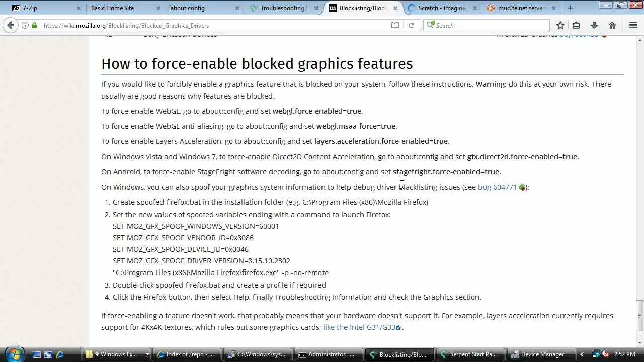
Task: Close the mud telnet server tab
Action: tap(553, 8)
